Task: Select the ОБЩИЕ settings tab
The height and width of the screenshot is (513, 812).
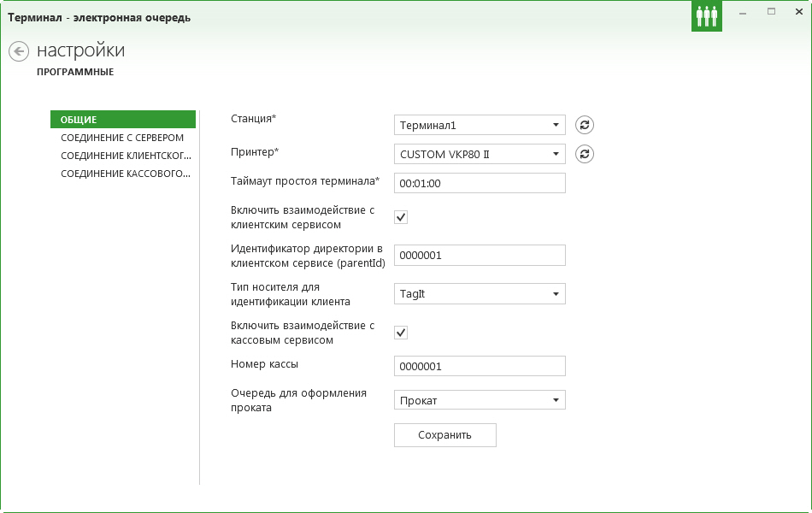Action: point(123,119)
